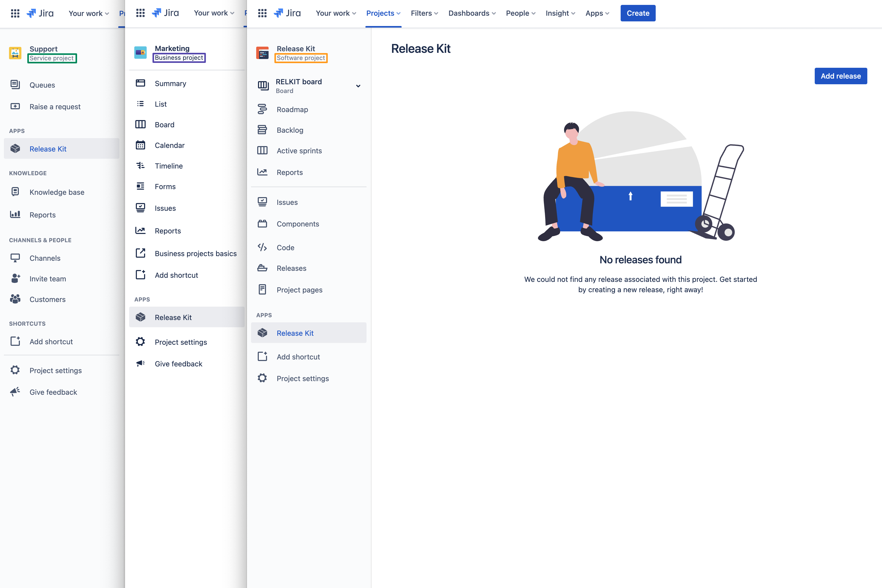This screenshot has height=588, width=882.
Task: Click the Queues icon in Support sidebar
Action: coord(15,85)
